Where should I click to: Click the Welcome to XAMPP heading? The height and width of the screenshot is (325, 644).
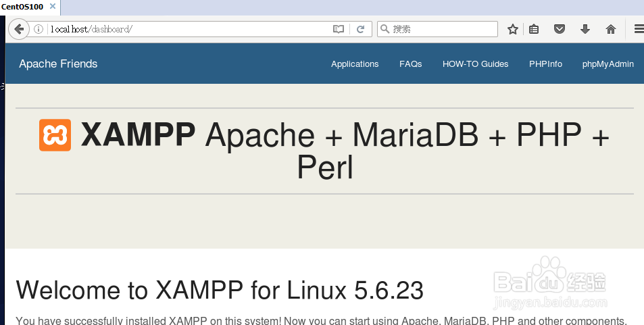(220, 290)
